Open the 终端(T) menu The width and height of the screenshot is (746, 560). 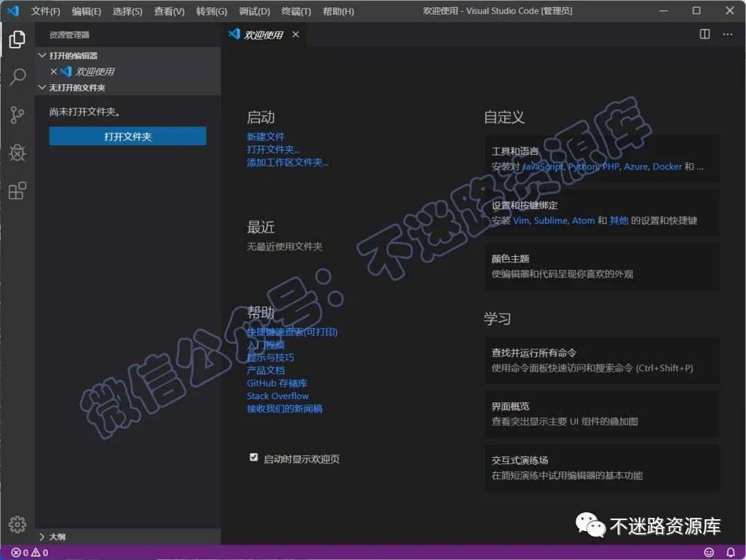click(x=296, y=11)
